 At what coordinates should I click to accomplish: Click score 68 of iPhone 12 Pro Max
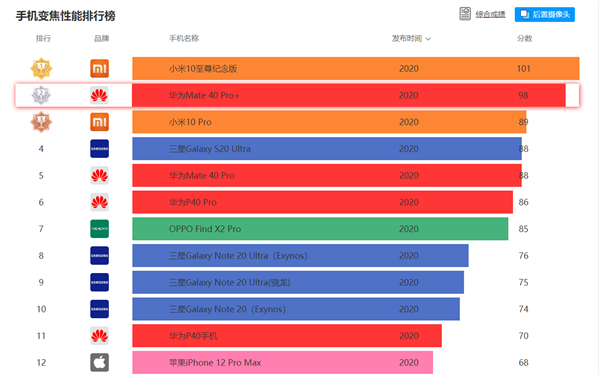(x=523, y=362)
